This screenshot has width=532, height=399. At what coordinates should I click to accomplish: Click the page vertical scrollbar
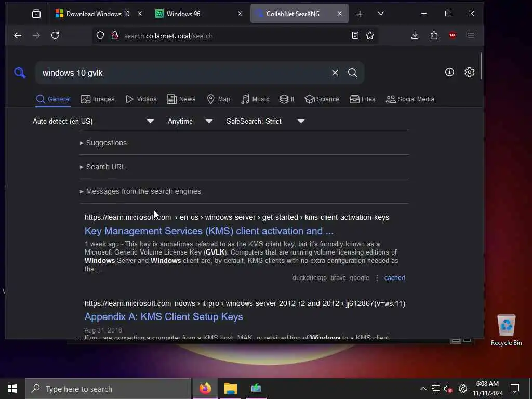pos(482,66)
